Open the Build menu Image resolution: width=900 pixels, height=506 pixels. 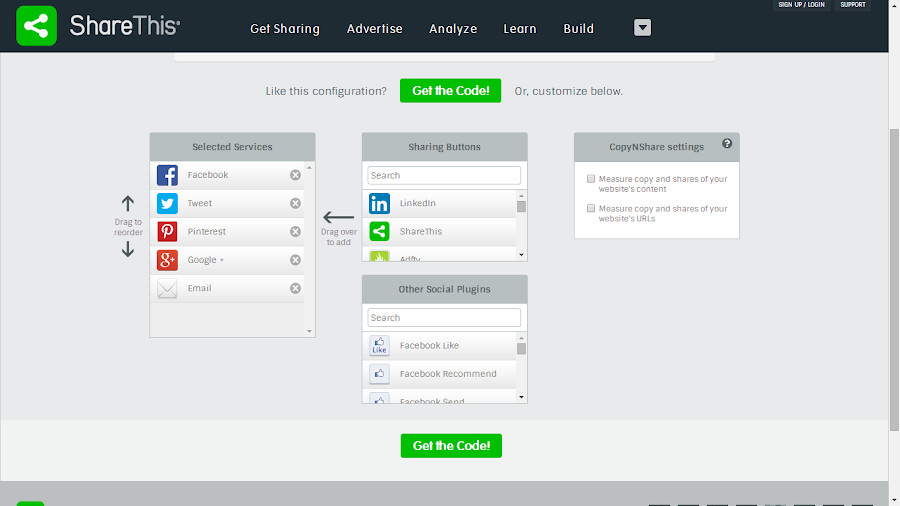coord(578,29)
